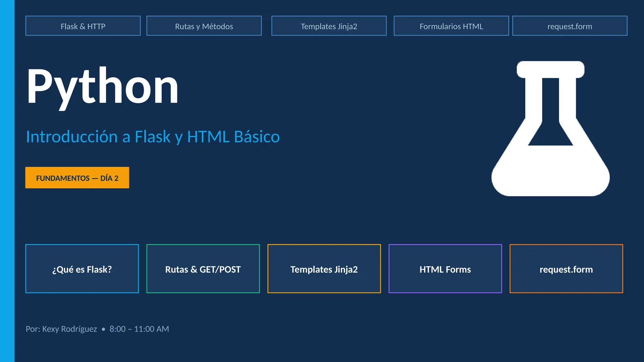The image size is (644, 362).
Task: Open the Rutas y Métodos tab
Action: pyautogui.click(x=204, y=26)
